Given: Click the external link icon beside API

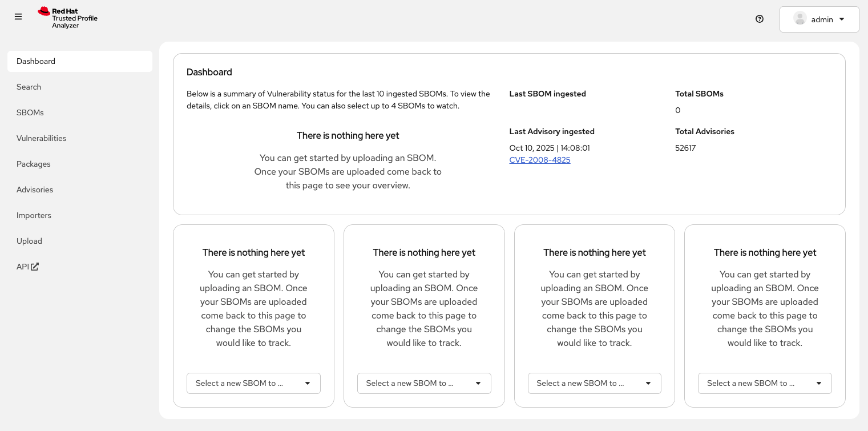Looking at the screenshot, I should click(35, 267).
